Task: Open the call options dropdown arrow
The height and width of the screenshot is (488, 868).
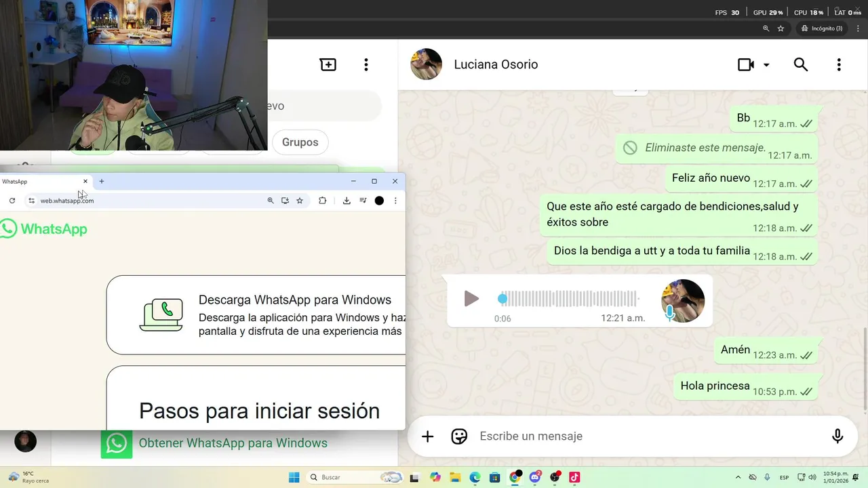Action: pos(766,65)
